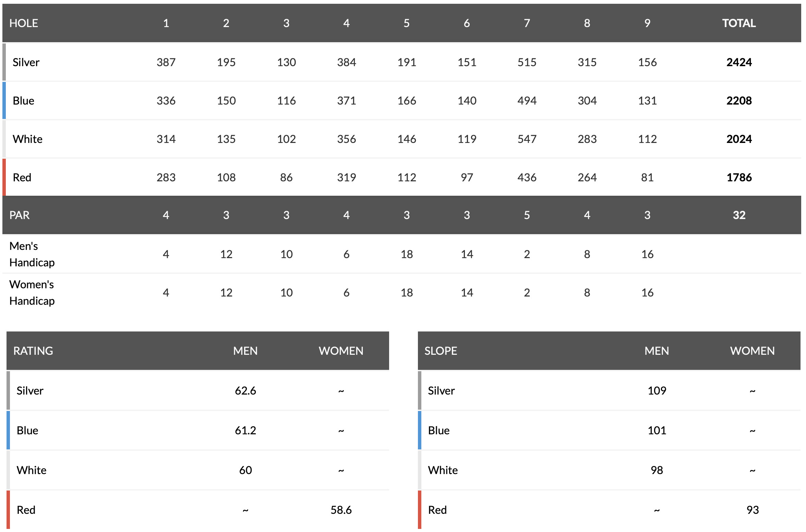Click the TOTAL column header
The image size is (806, 532).
(x=739, y=23)
